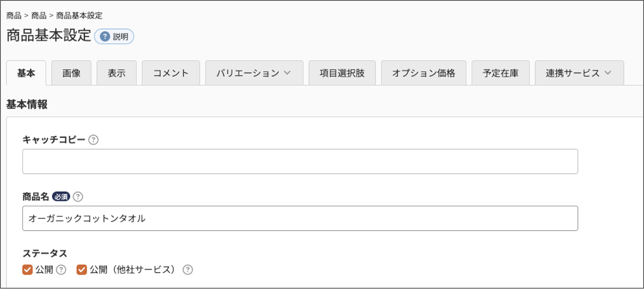Go to the 項目選択肢 tab

342,73
